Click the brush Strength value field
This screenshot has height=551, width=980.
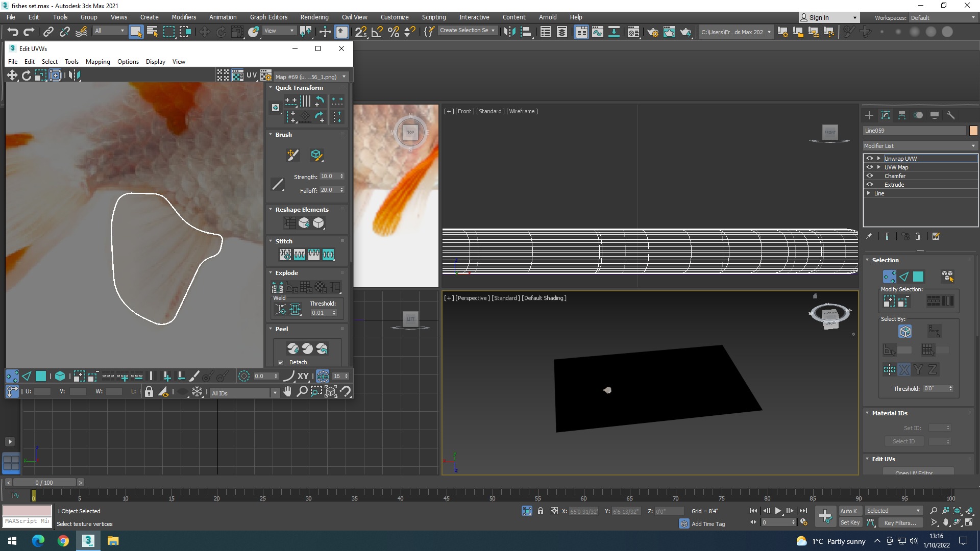pyautogui.click(x=329, y=177)
